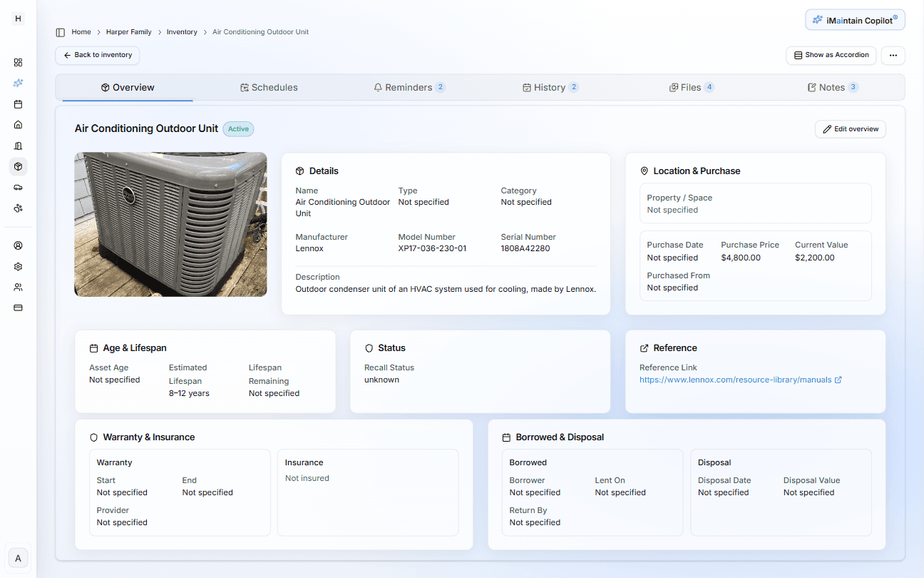Open the dashboard grid icon in sidebar
924x578 pixels.
pos(18,62)
